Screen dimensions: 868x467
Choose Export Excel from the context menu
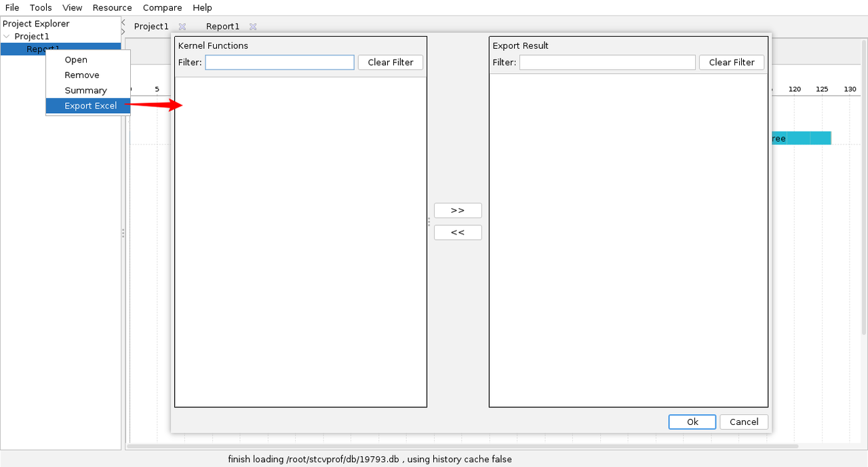(90, 106)
